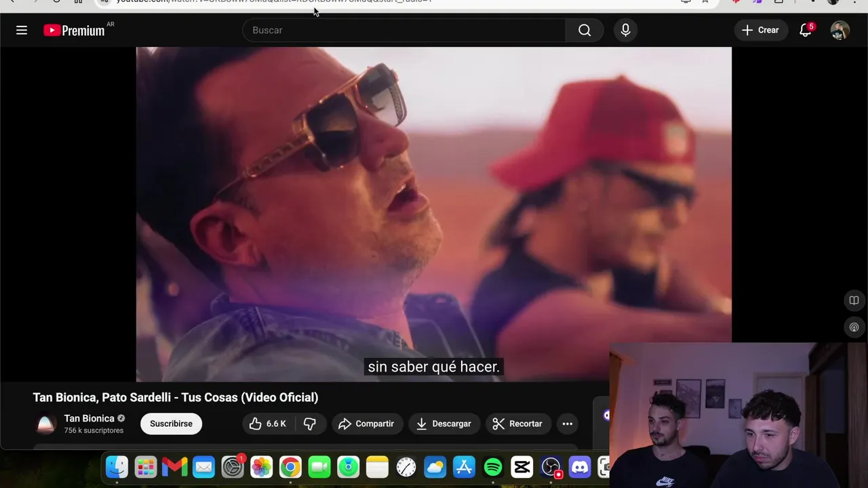Open YouTube notifications bell
The image size is (868, 488).
click(x=806, y=30)
